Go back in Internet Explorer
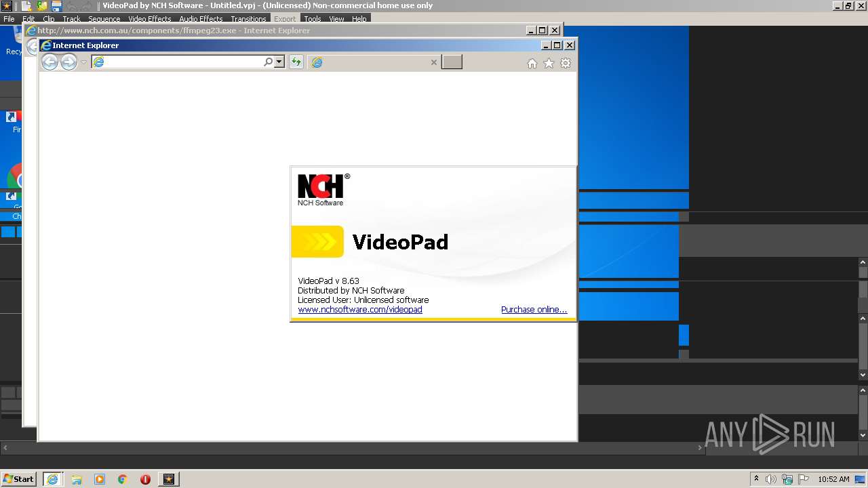 tap(50, 62)
